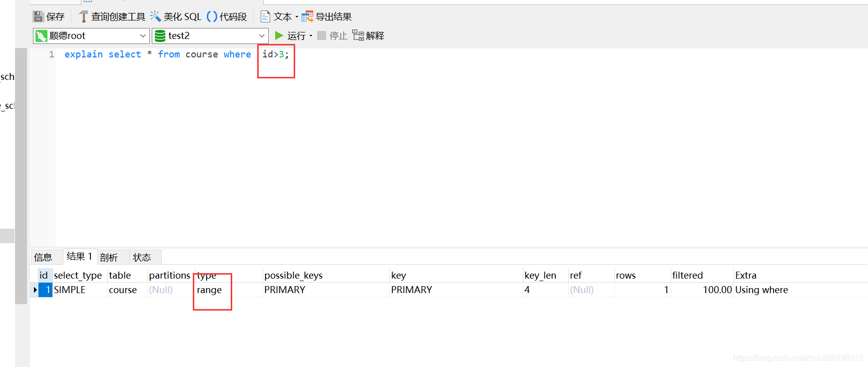
Task: Click the Text document icon
Action: [x=265, y=16]
